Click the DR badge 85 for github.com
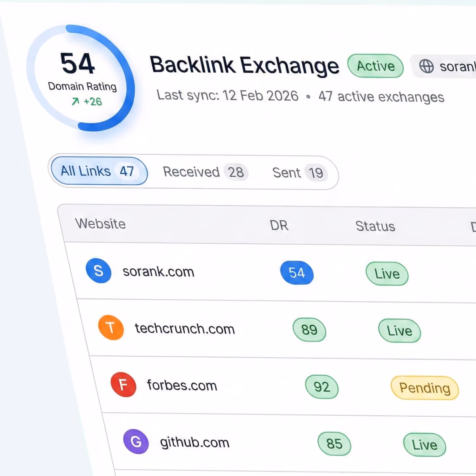The width and height of the screenshot is (476, 476). [334, 444]
